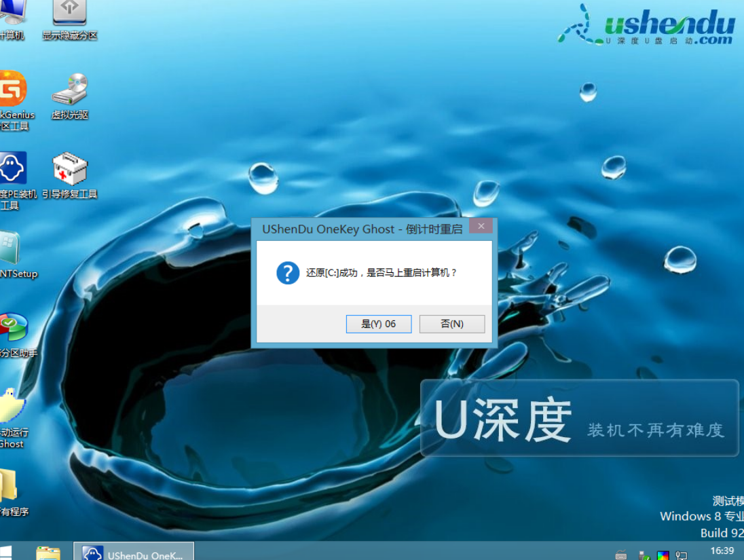This screenshot has width=744, height=560.
Task: Click the keyboard icon in system tray
Action: point(620,555)
